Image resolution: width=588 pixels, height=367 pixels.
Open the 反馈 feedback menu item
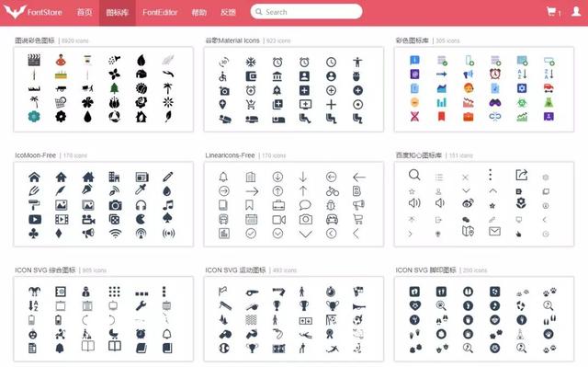tap(228, 12)
